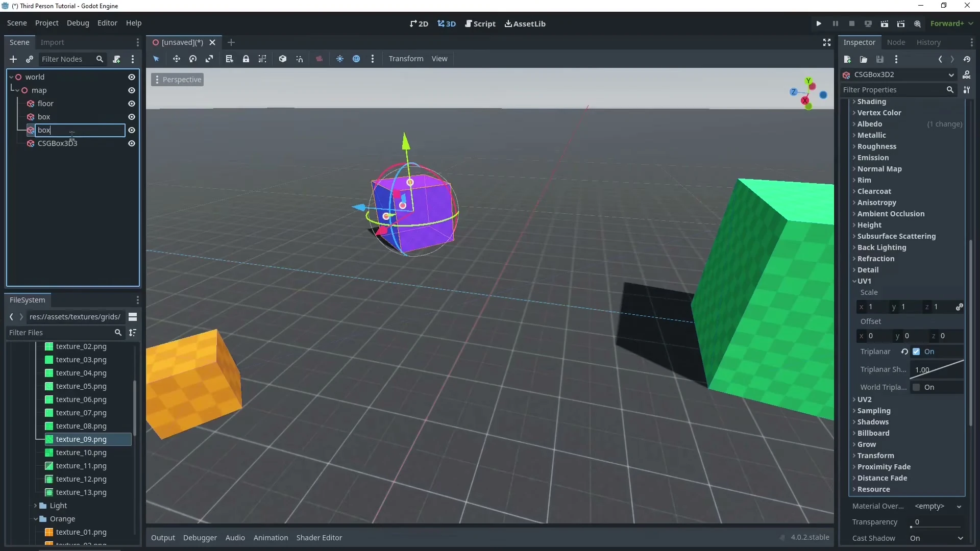Toggle visibility of world node

tap(132, 77)
